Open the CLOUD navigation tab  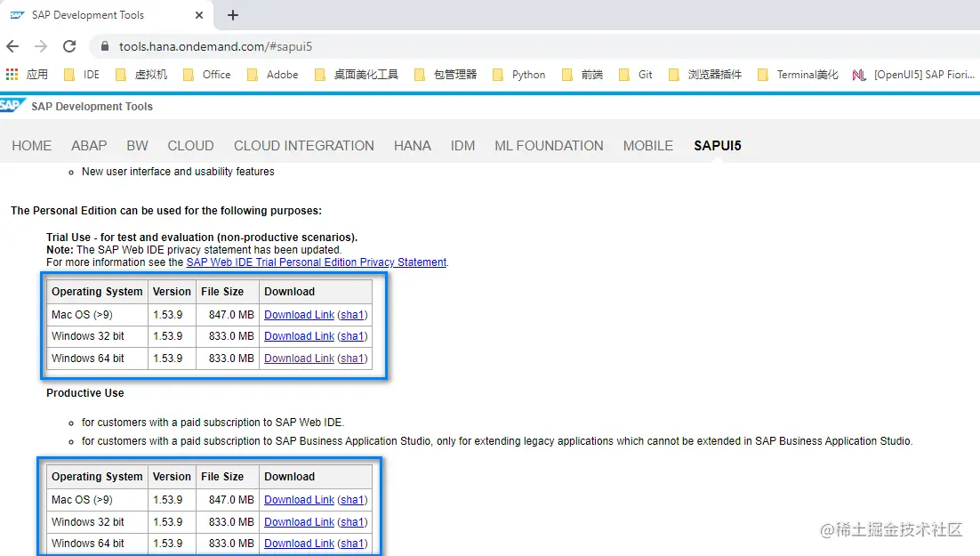pos(190,146)
